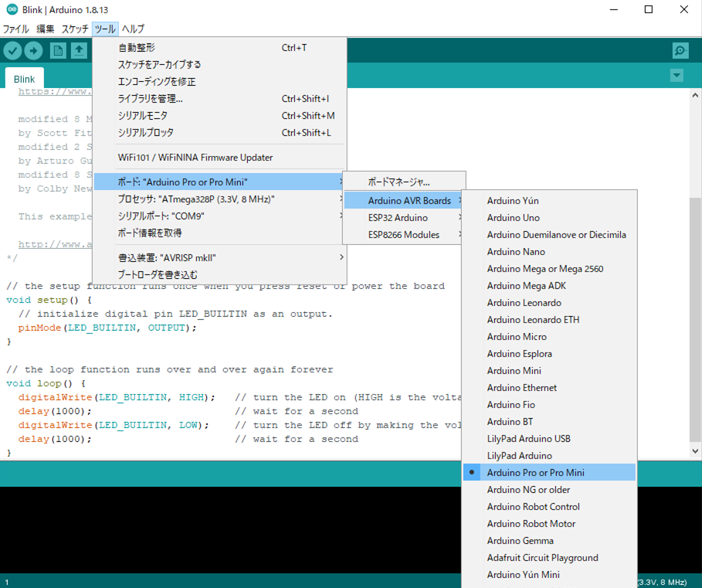The image size is (702, 588).
Task: Open ボードマネージャ... from the submenu
Action: (404, 182)
